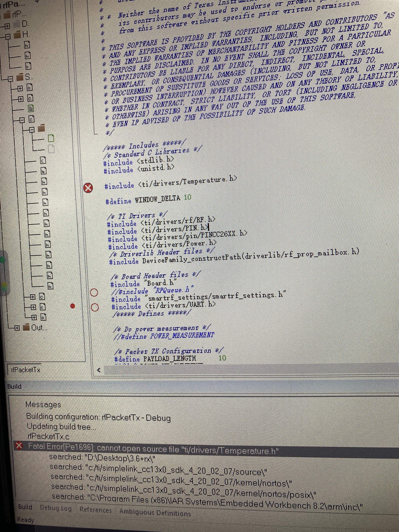Click the DeviceFamily_constructPath include line
399x532 pixels.
tap(234, 257)
